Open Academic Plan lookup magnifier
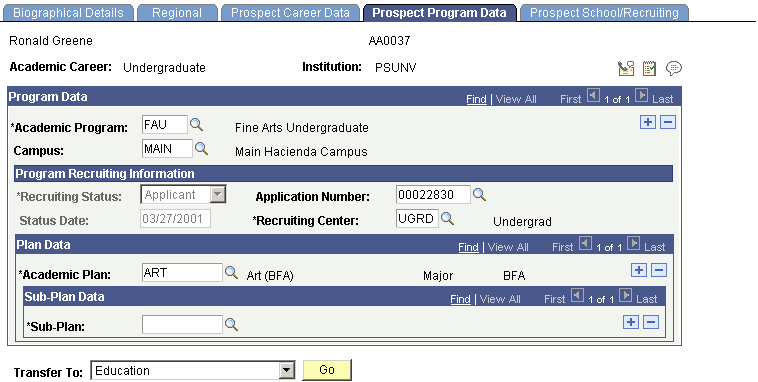Image resolution: width=758 pixels, height=382 pixels. (x=232, y=273)
